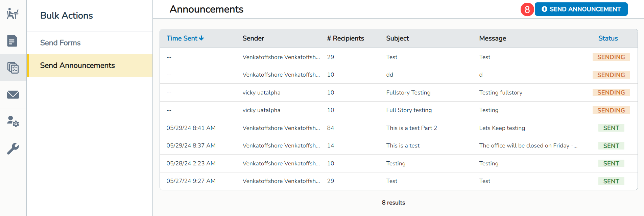644x216 pixels.
Task: Click the 'Full Story testing' subject
Action: tap(409, 110)
